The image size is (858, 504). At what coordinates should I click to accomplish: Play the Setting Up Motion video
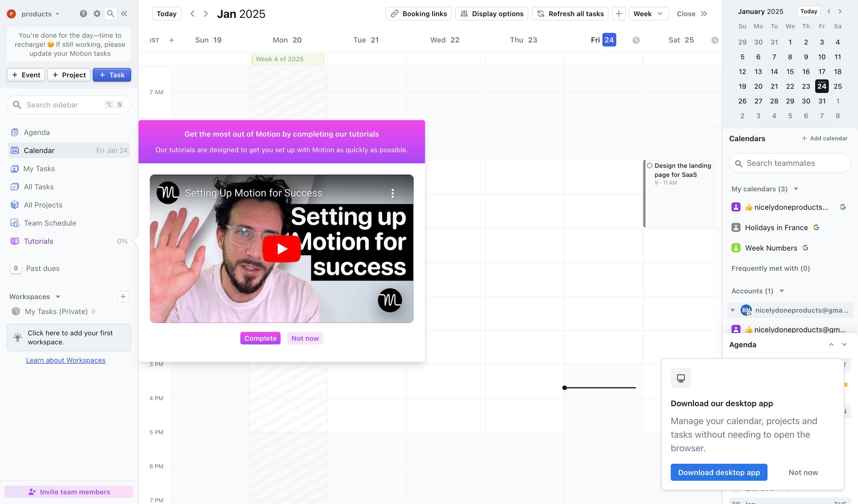coord(282,248)
